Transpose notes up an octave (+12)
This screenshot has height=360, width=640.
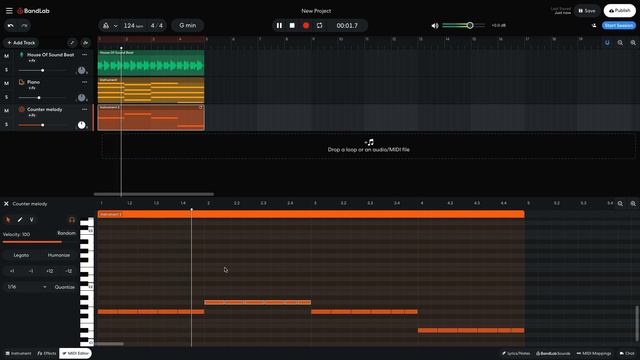49,271
